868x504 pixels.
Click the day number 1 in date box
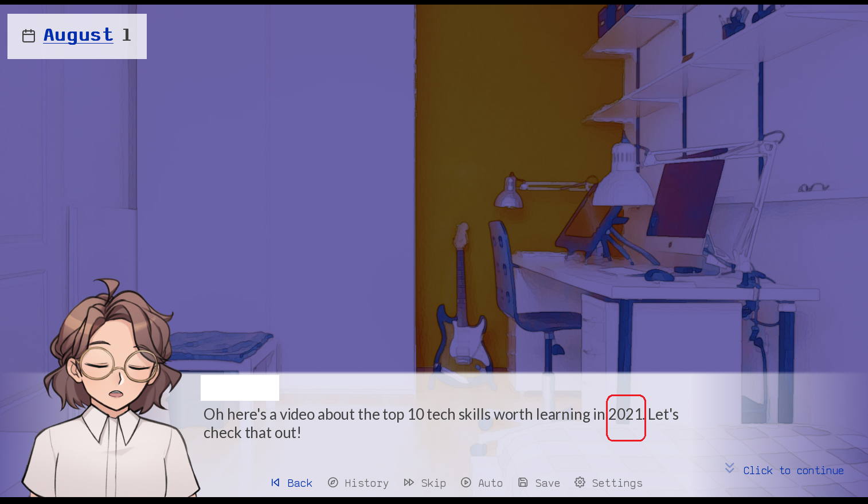pyautogui.click(x=127, y=35)
